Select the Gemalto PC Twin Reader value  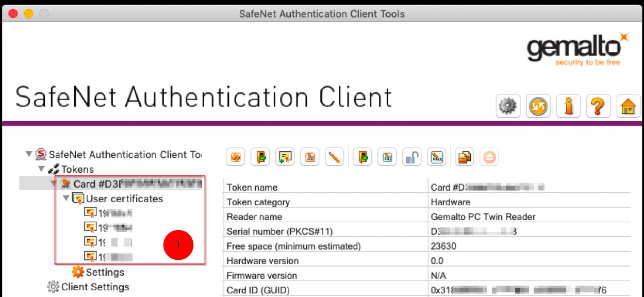pyautogui.click(x=483, y=217)
